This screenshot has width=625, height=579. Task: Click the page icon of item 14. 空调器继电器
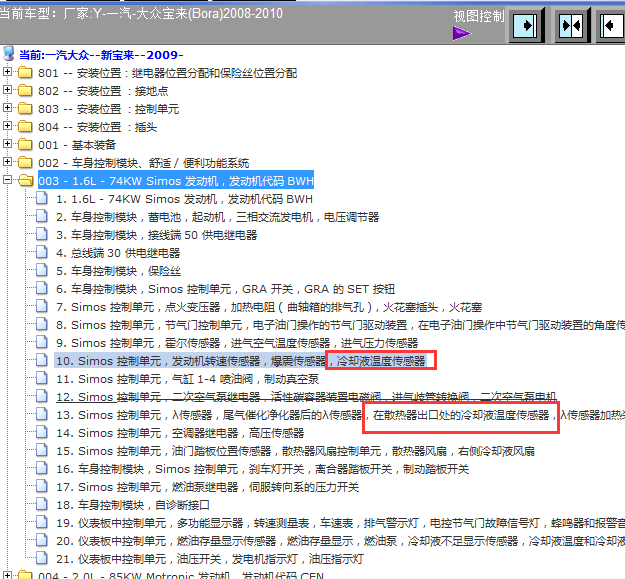[x=42, y=432]
